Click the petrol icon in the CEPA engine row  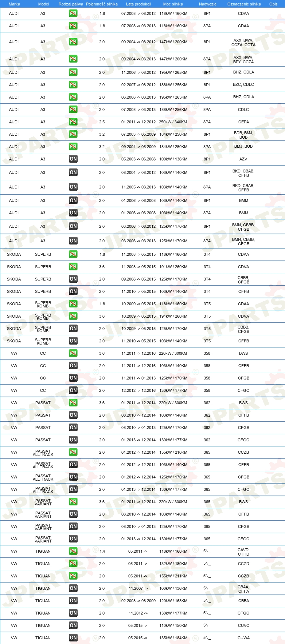click(x=73, y=122)
